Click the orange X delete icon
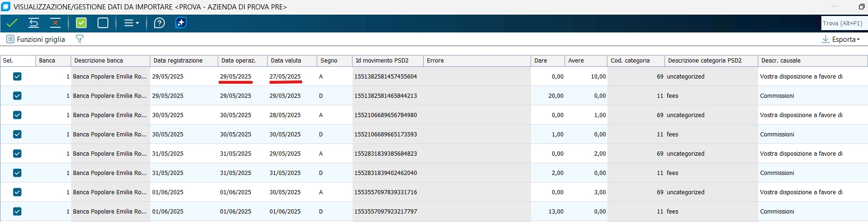 55,23
